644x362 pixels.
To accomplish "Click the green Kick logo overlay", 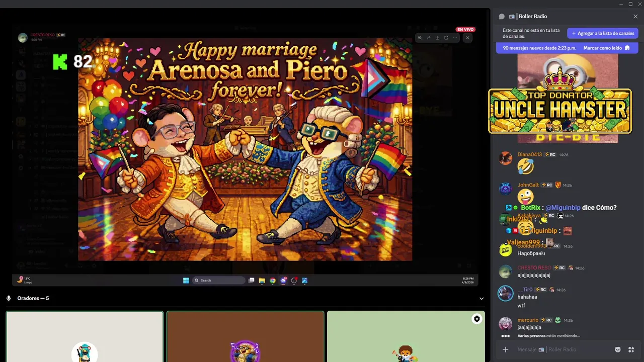I will click(x=60, y=62).
